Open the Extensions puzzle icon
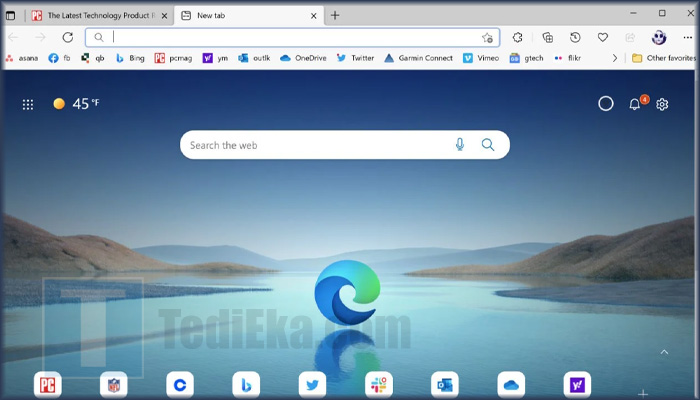This screenshot has width=700, height=400. pyautogui.click(x=517, y=38)
